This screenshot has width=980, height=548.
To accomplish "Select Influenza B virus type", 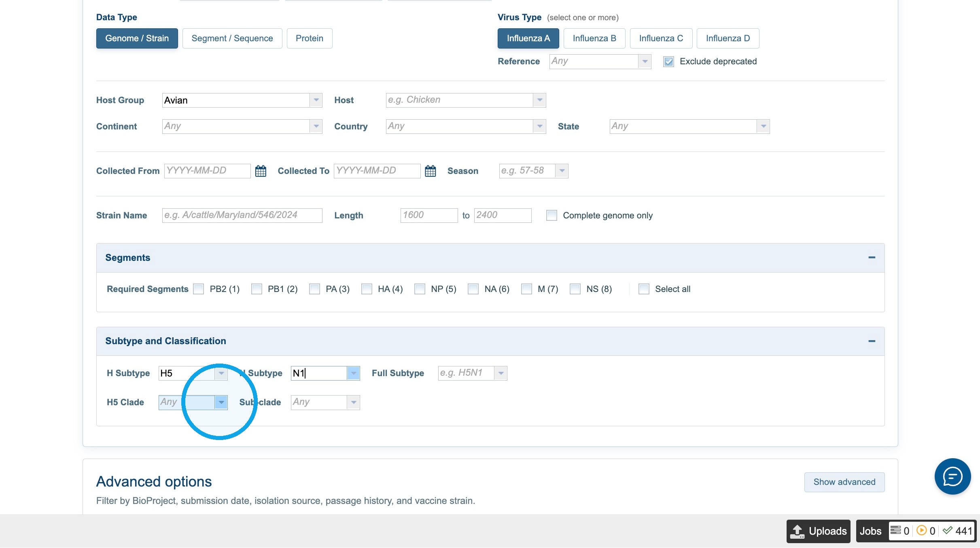I will (x=594, y=38).
